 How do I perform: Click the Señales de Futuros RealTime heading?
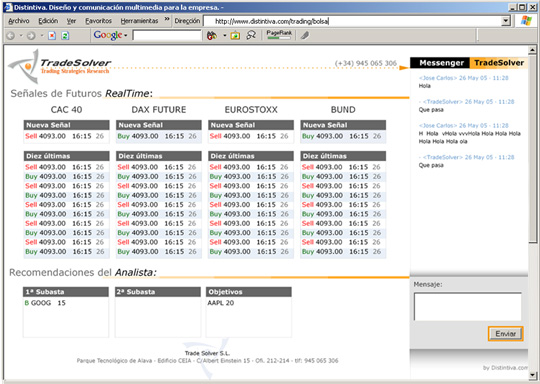click(x=82, y=93)
